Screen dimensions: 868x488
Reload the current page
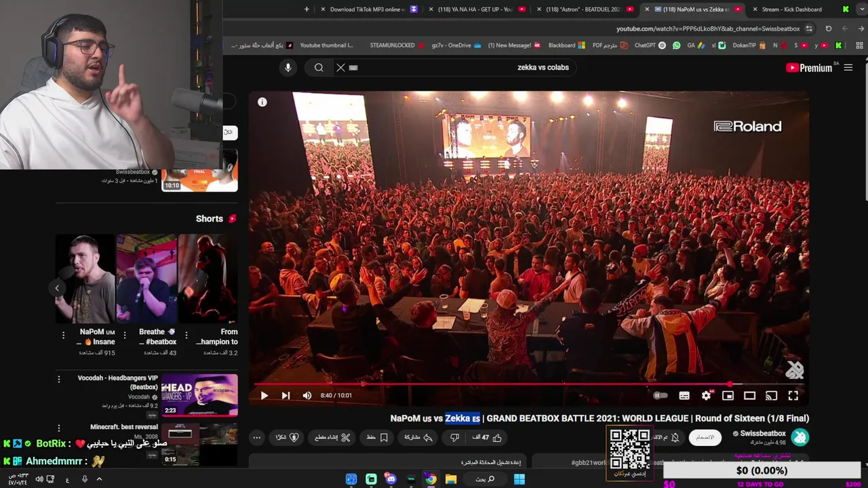[x=828, y=29]
